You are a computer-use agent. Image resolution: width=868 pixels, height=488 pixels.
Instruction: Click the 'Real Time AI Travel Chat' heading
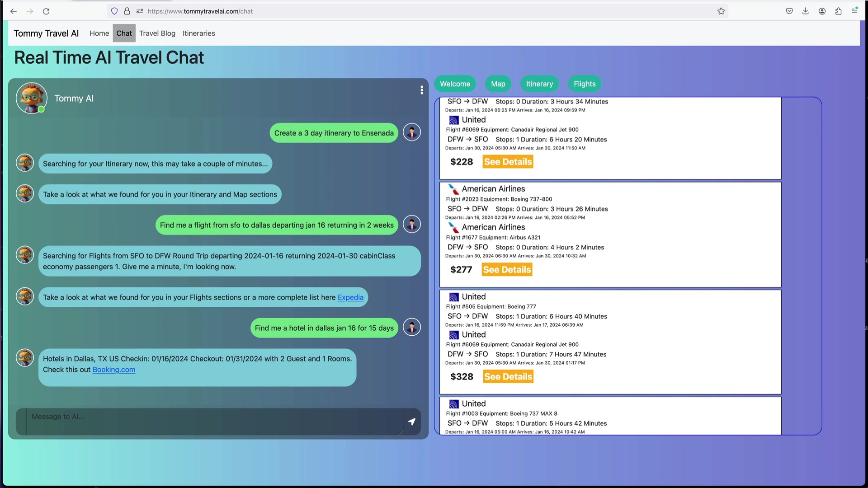coord(109,58)
